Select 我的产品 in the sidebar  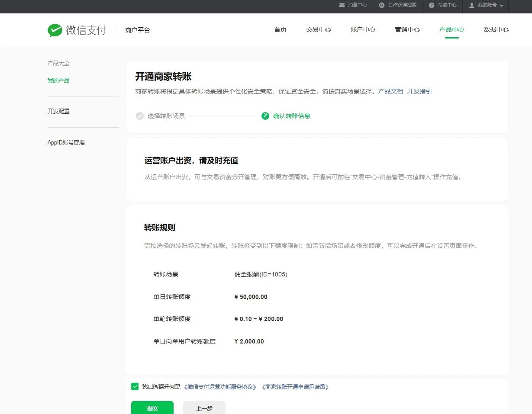[58, 80]
